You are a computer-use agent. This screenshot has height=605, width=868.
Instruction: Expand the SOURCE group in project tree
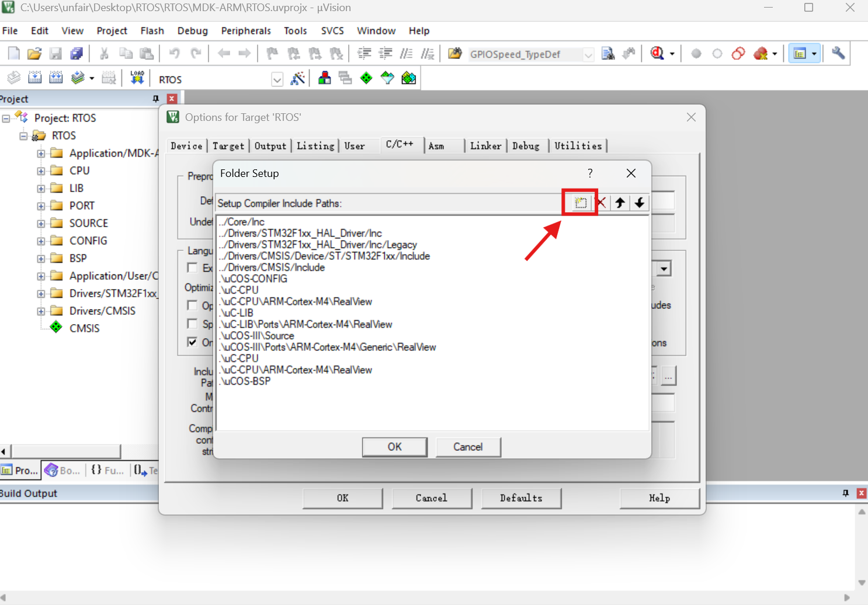(41, 224)
